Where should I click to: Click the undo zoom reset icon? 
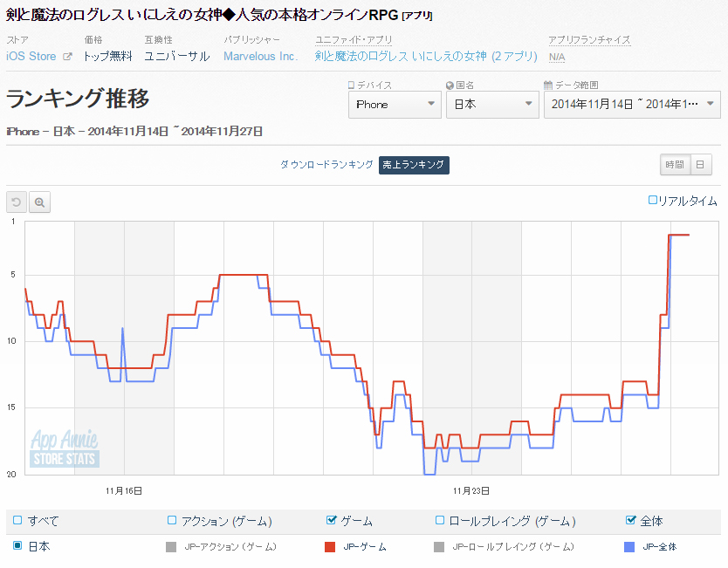(17, 202)
